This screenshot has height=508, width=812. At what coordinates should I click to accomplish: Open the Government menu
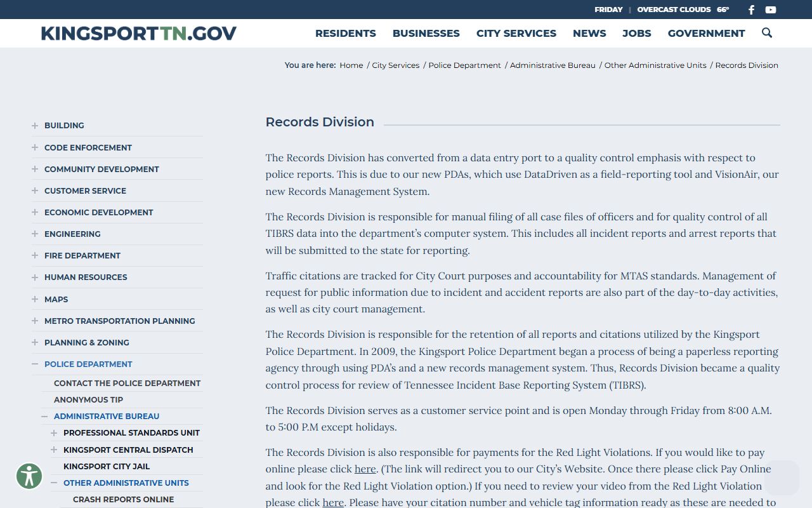(x=707, y=33)
